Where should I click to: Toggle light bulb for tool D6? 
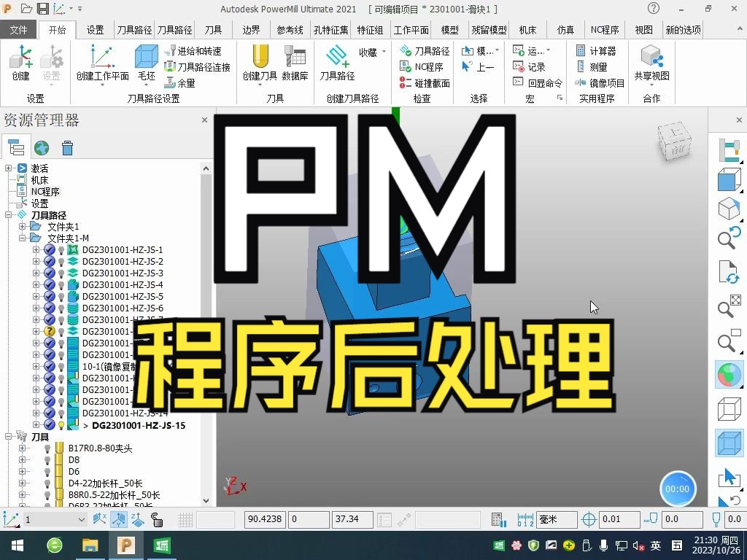[x=47, y=472]
